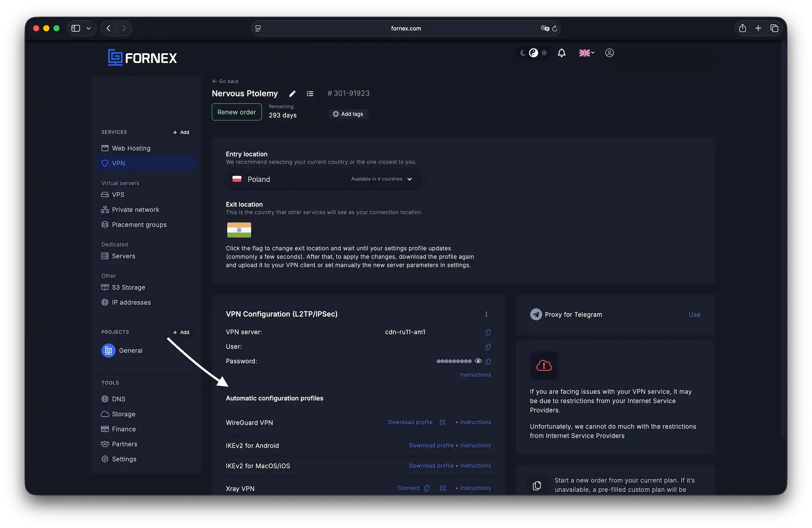Toggle browser sidebar button
This screenshot has height=528, width=812.
76,28
